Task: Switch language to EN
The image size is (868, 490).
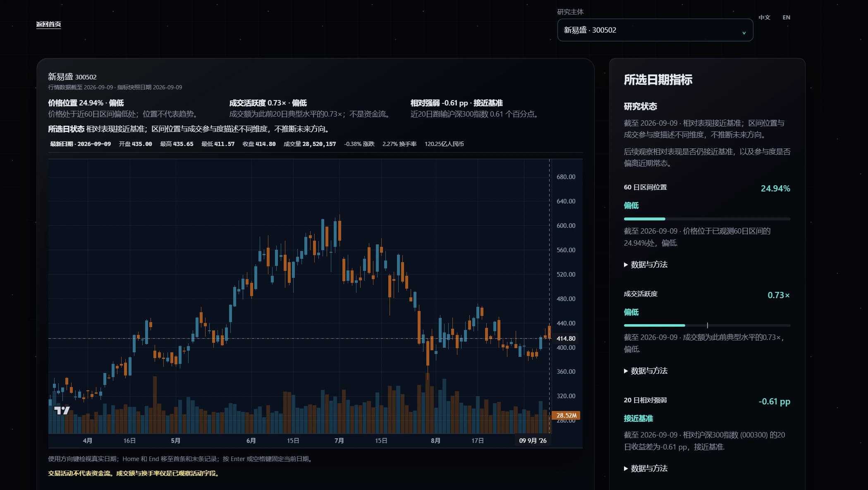Action: coord(786,17)
